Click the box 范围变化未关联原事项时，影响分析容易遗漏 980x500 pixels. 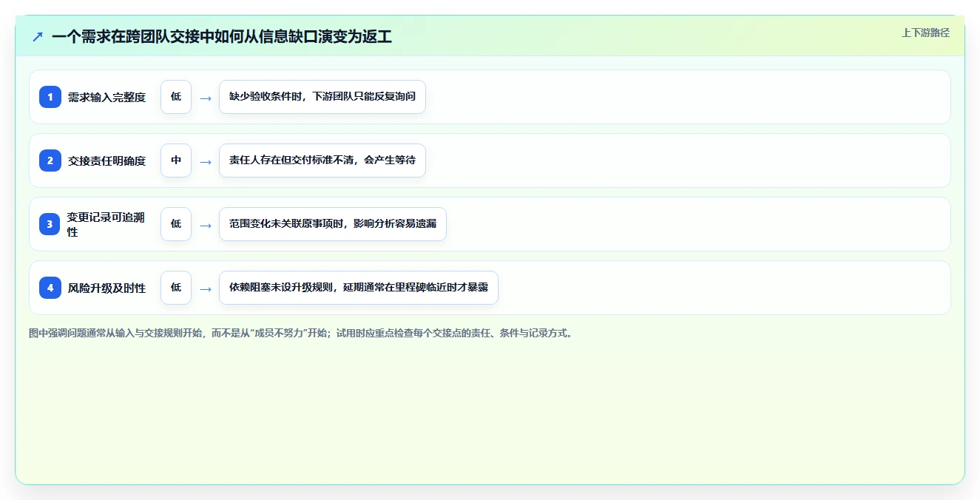[333, 224]
